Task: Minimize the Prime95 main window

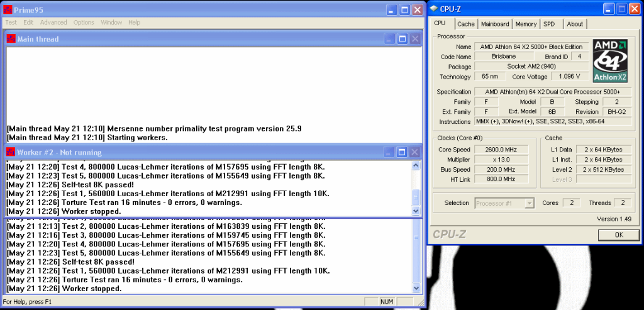Action: (x=392, y=10)
